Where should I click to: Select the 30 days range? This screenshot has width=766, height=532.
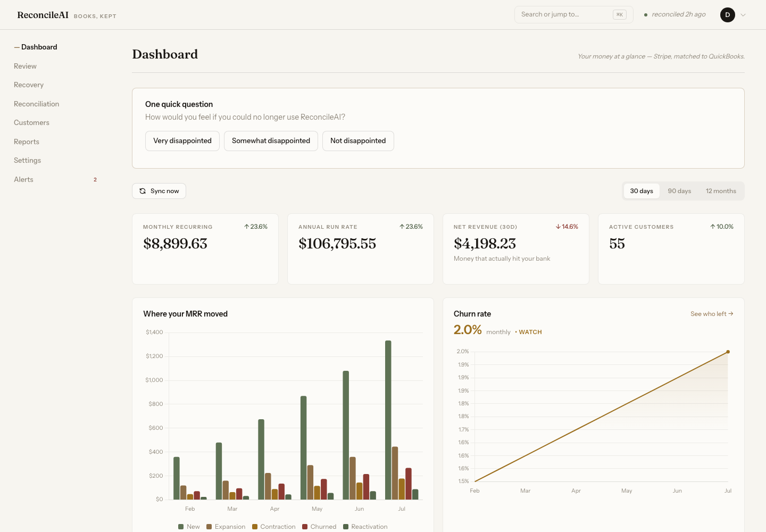642,191
